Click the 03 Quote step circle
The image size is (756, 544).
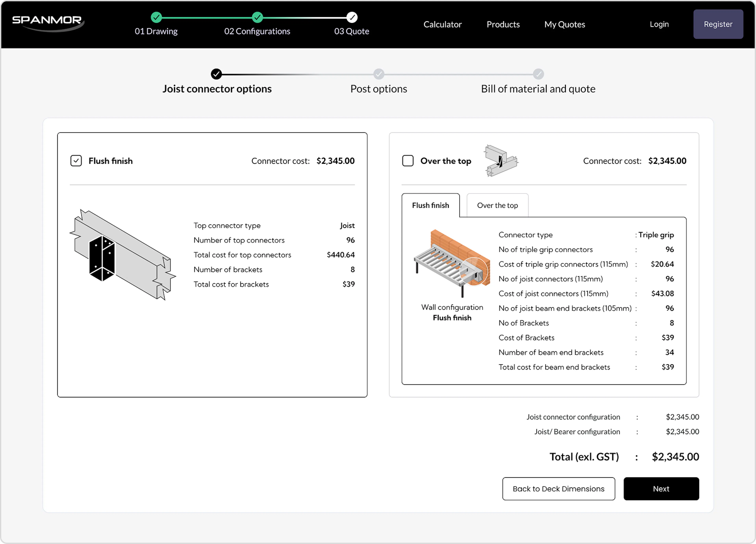click(x=352, y=17)
